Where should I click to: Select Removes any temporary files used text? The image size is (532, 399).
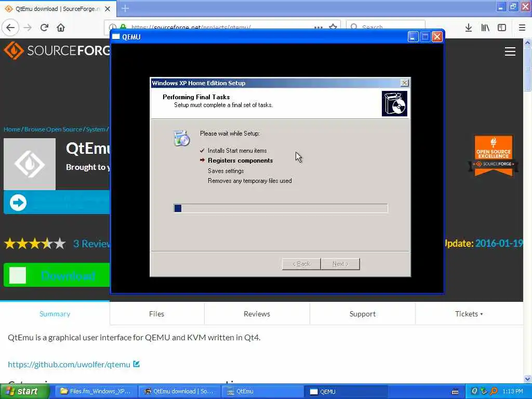coord(250,181)
